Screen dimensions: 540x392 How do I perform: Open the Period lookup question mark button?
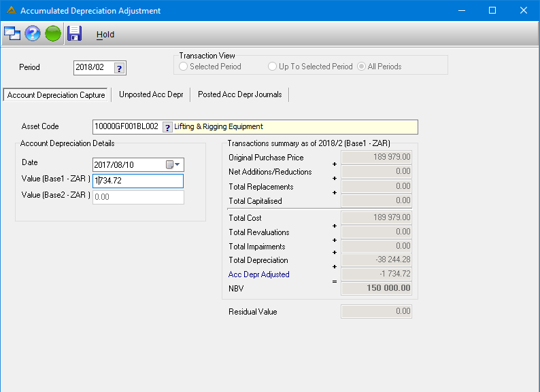119,68
